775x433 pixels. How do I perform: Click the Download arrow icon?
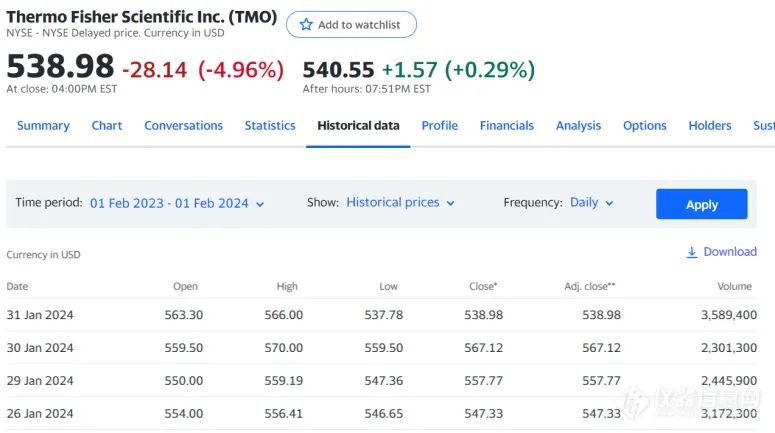[x=691, y=253]
